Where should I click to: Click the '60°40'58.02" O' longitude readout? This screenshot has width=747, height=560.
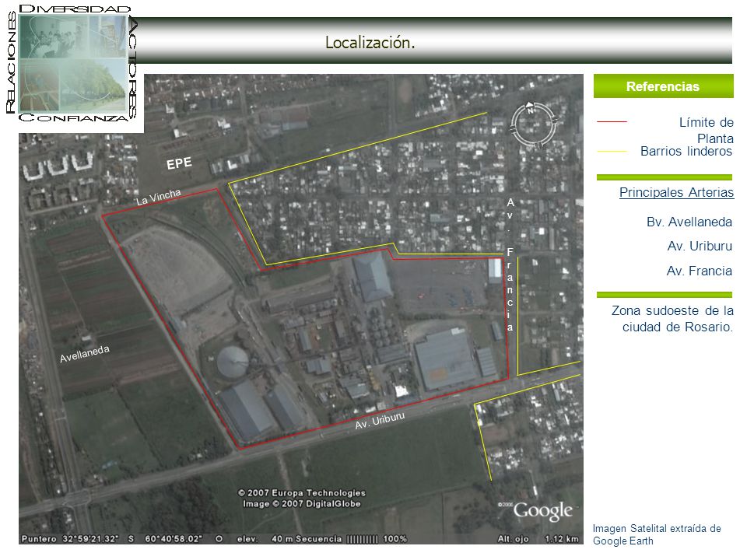184,539
